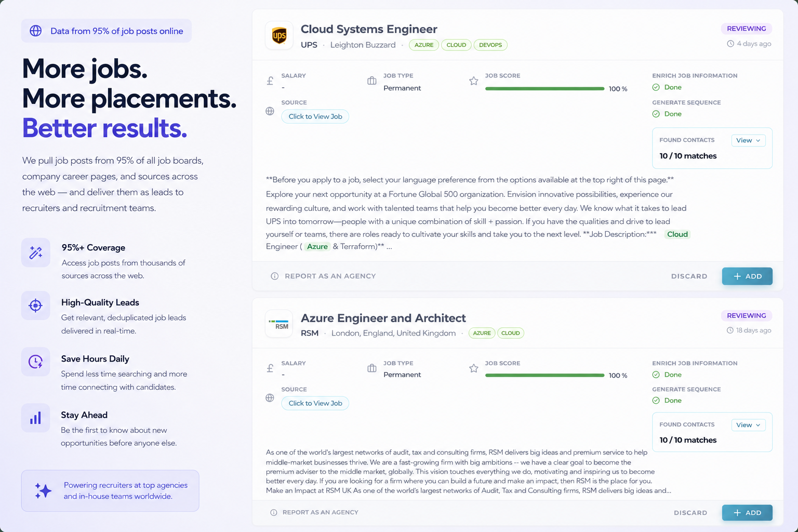
Task: Click the Cloud Systems Engineer job title
Action: [369, 29]
